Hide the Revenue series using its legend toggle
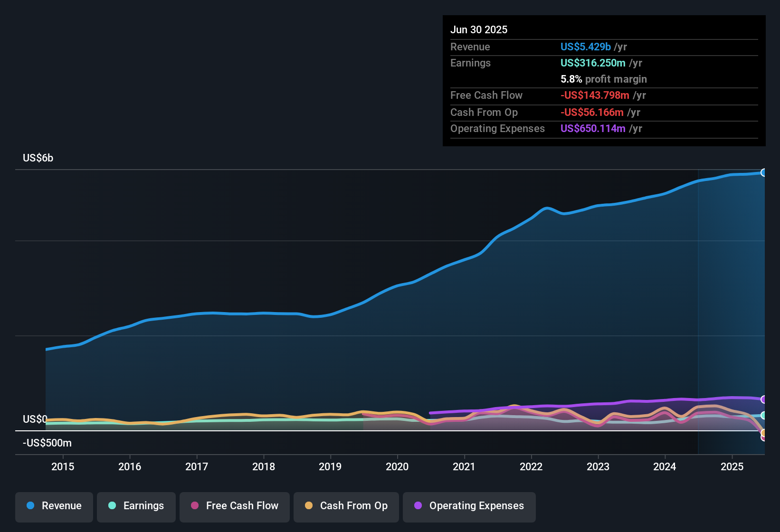Image resolution: width=780 pixels, height=532 pixels. pyautogui.click(x=54, y=506)
